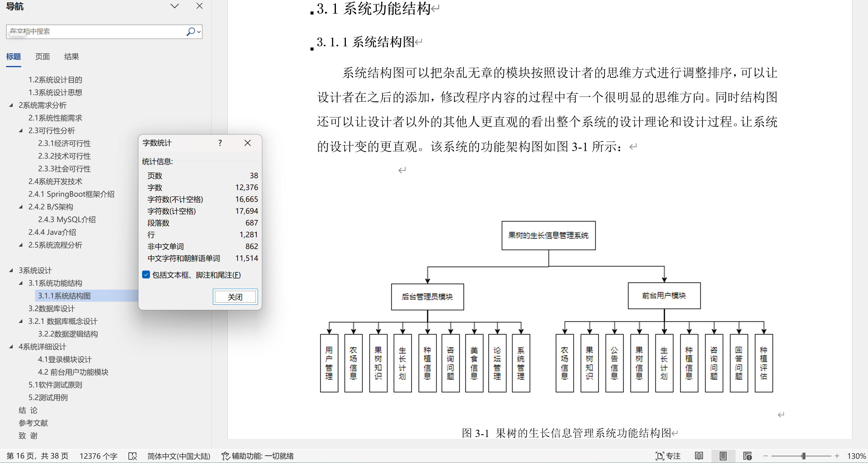
Task: Toggle 包括文本框、脚注和尾注 checkbox
Action: coord(146,274)
